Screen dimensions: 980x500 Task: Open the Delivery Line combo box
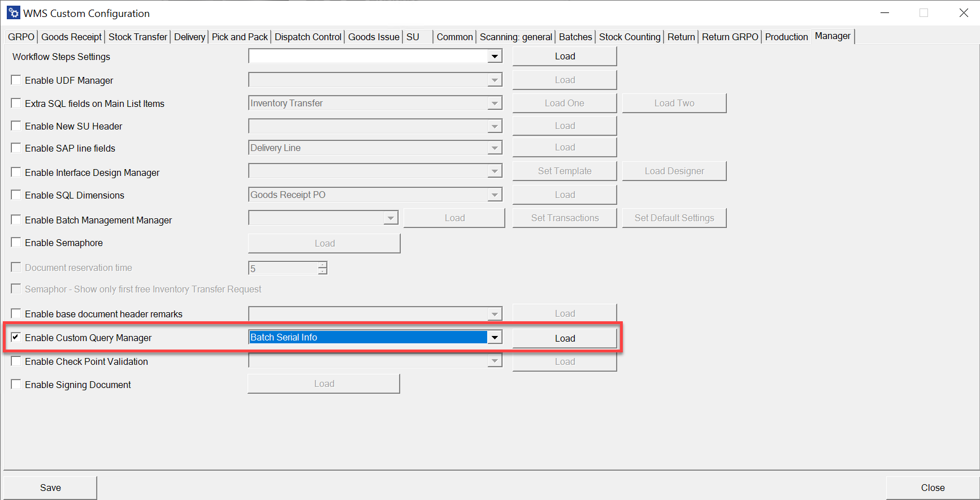click(x=375, y=148)
